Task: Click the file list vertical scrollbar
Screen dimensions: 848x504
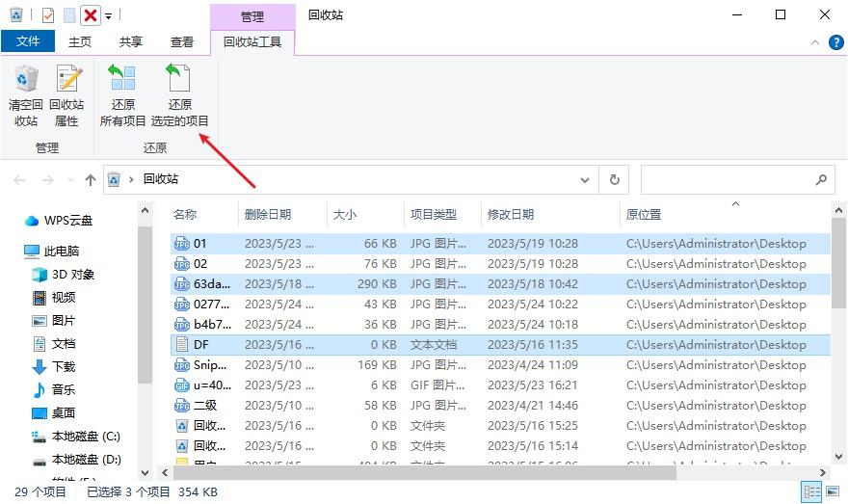Action: pos(838,263)
